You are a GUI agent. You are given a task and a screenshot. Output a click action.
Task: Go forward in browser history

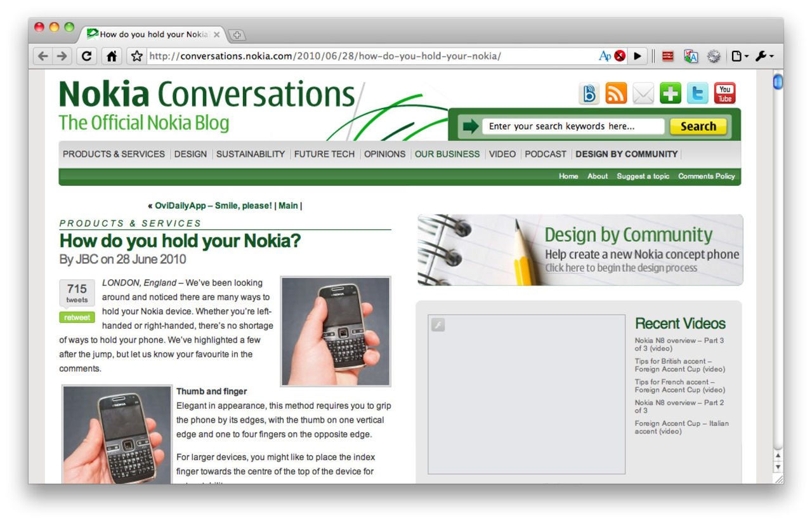coord(62,56)
